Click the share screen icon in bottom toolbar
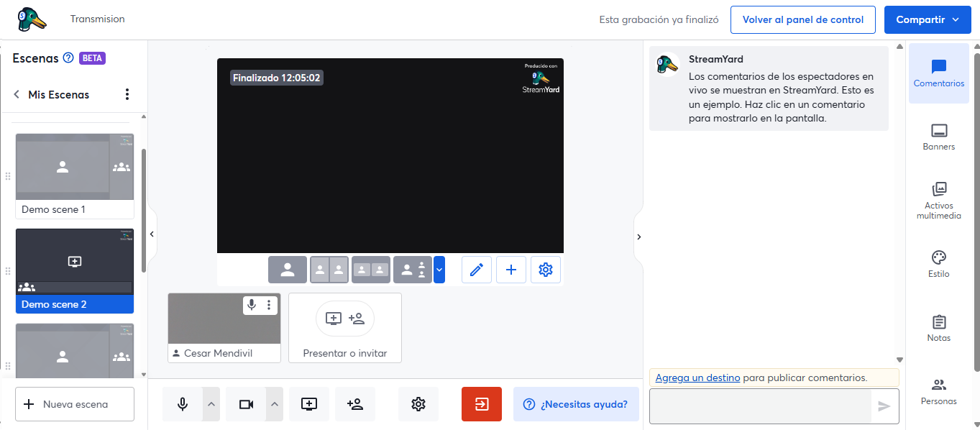Screen dimensions: 980x430 coord(308,404)
